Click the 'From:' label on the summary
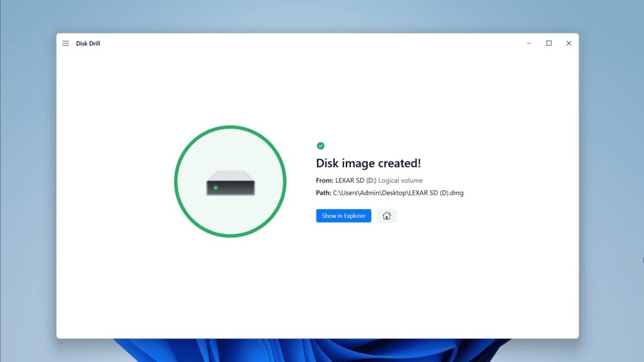 [324, 180]
